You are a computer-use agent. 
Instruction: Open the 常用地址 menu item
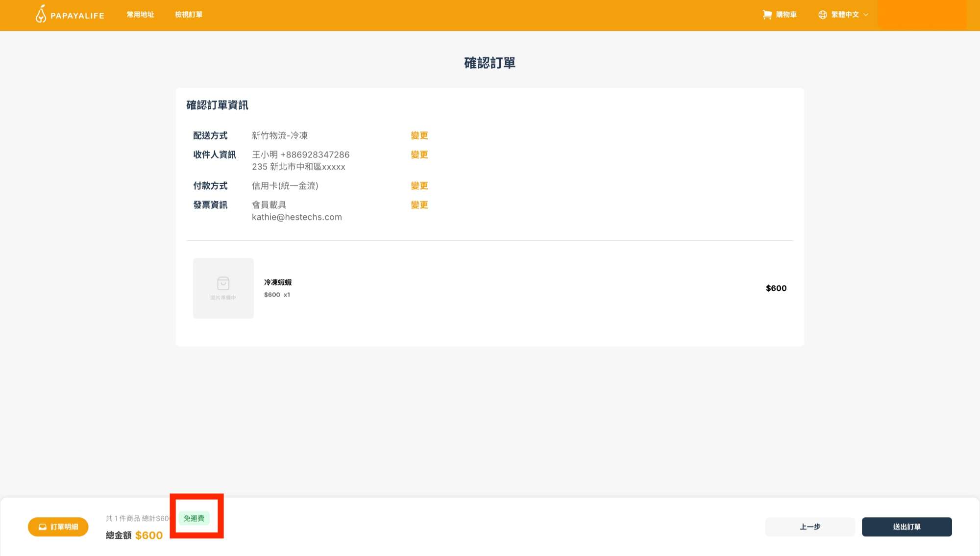tap(140, 15)
